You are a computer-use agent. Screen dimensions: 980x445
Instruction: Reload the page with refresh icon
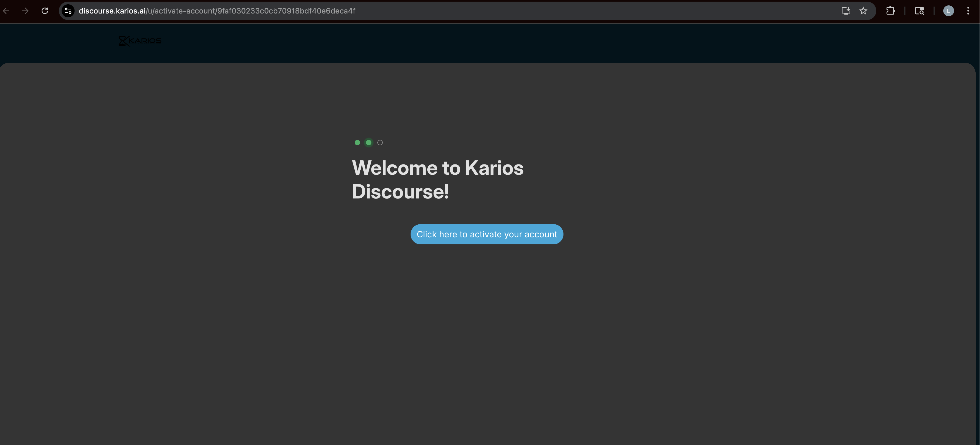(45, 11)
